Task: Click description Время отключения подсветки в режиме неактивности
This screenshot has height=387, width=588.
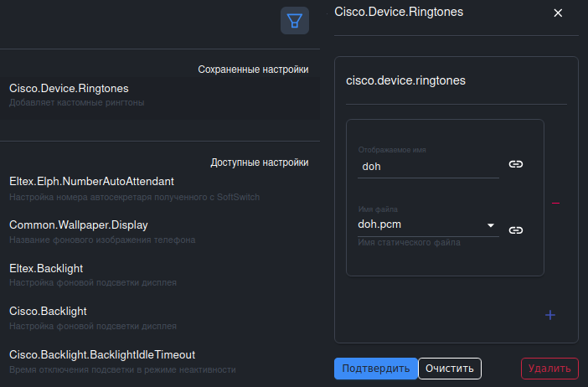Action: click(122, 369)
